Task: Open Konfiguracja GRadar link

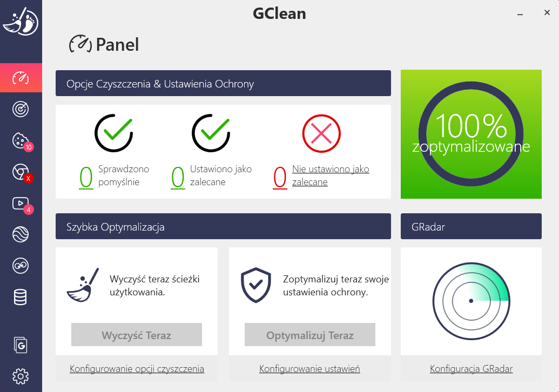Action: (x=472, y=368)
